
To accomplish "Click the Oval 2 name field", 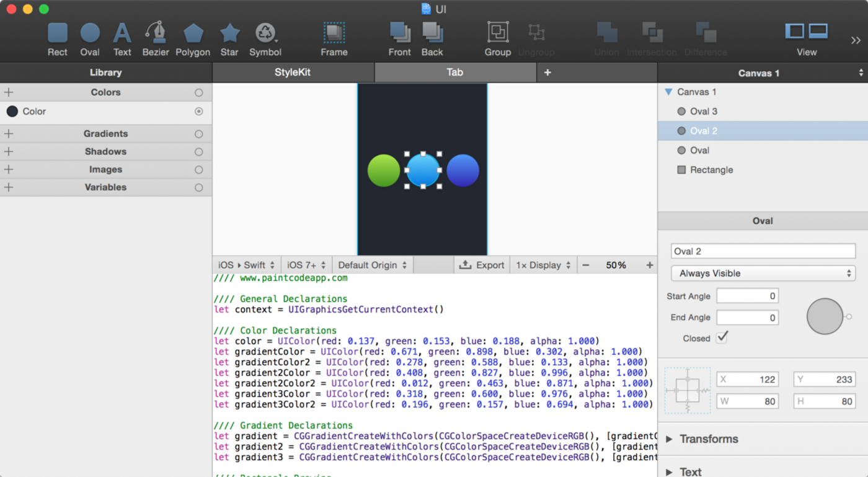I will coord(763,251).
